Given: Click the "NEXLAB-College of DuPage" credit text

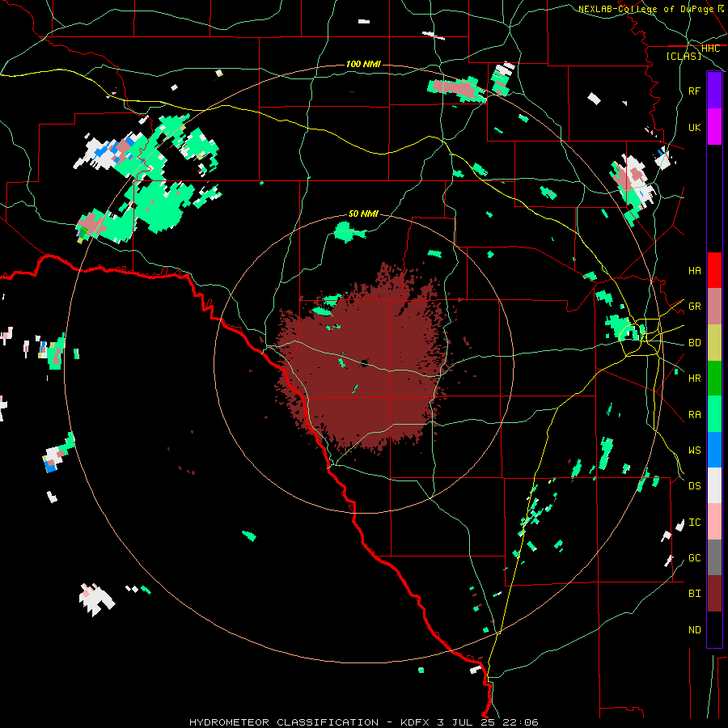Looking at the screenshot, I should click(x=645, y=9).
